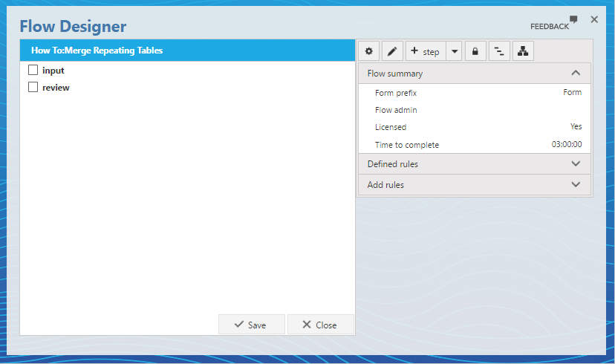Click the 03:00:00 time value

567,144
